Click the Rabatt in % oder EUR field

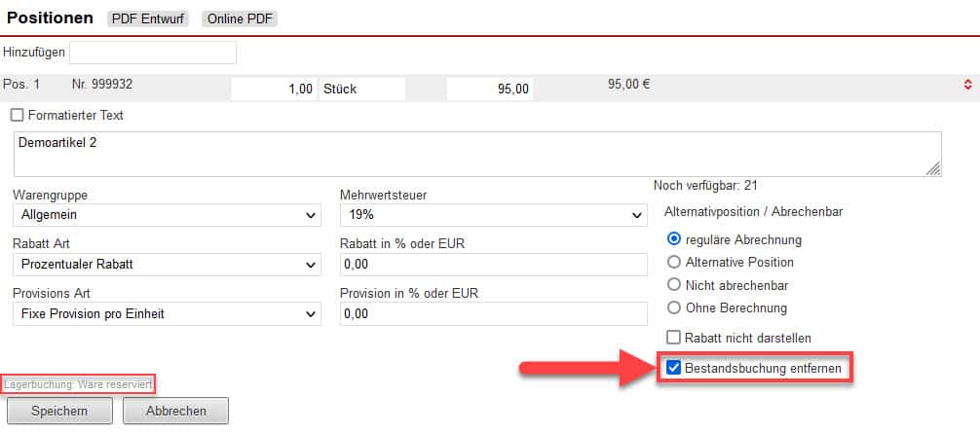tap(493, 265)
